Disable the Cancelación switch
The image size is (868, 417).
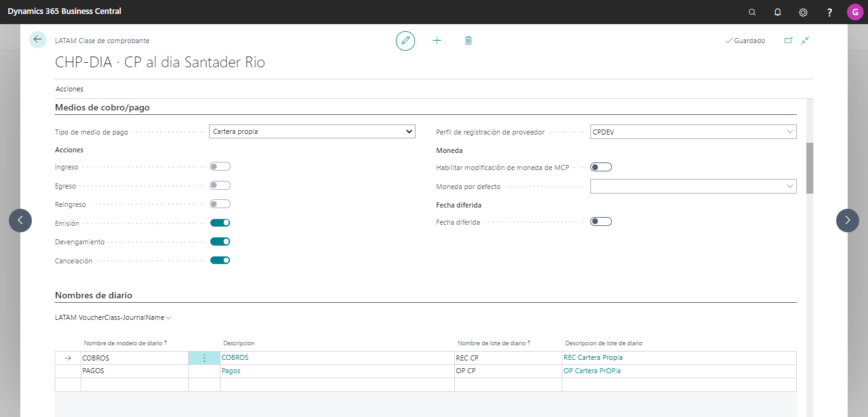click(x=220, y=260)
